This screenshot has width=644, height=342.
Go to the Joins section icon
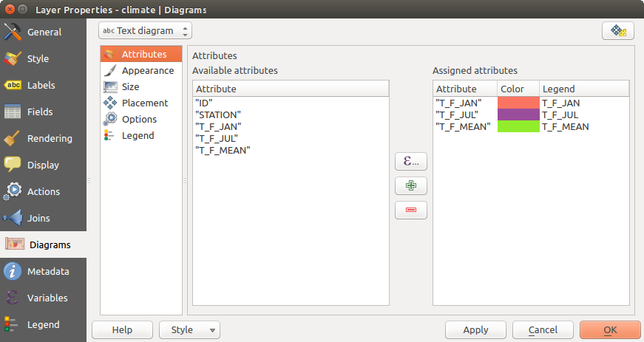coord(13,218)
